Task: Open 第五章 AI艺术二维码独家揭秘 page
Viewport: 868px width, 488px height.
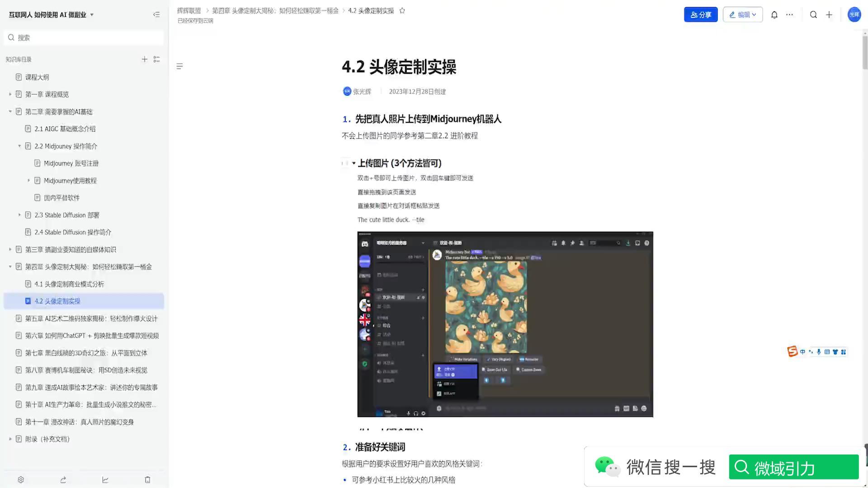Action: (x=91, y=319)
